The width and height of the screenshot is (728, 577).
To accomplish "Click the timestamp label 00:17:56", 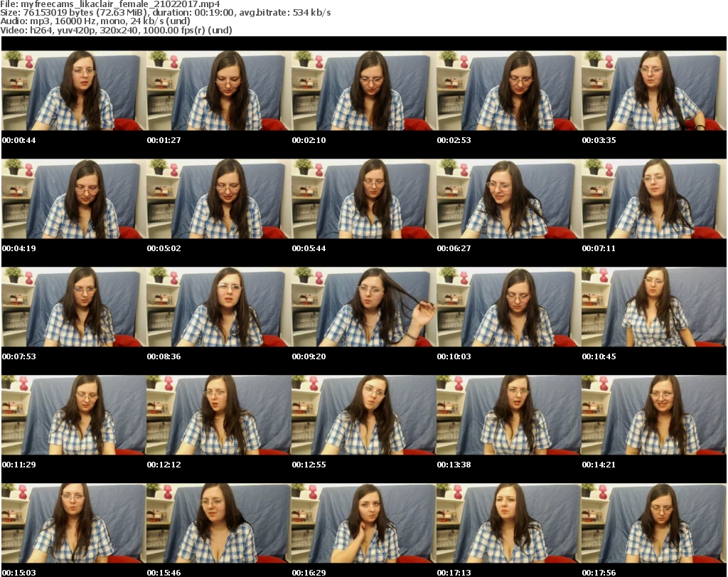I will coord(599,573).
